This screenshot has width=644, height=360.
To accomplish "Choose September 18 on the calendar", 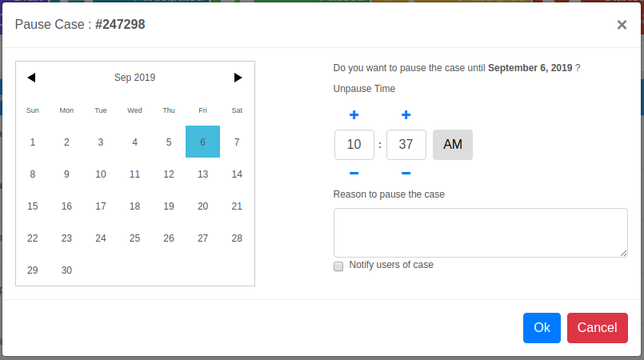I will pos(134,206).
